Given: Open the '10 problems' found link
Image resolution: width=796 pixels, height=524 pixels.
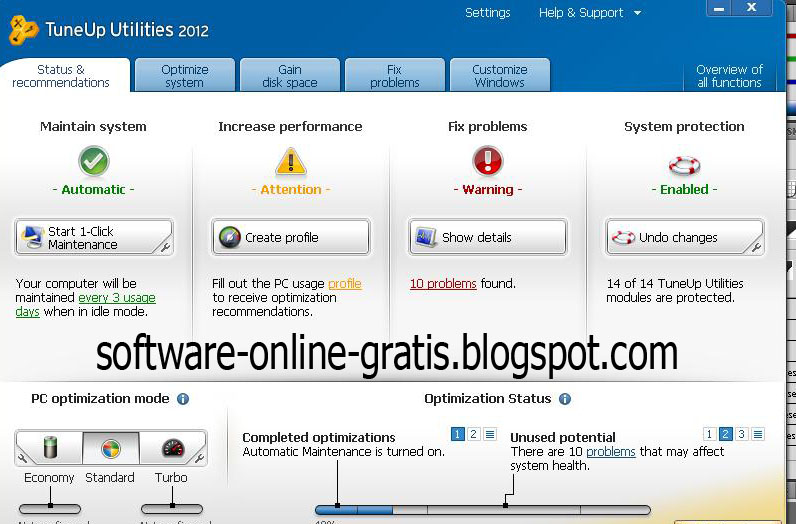Looking at the screenshot, I should [x=443, y=283].
